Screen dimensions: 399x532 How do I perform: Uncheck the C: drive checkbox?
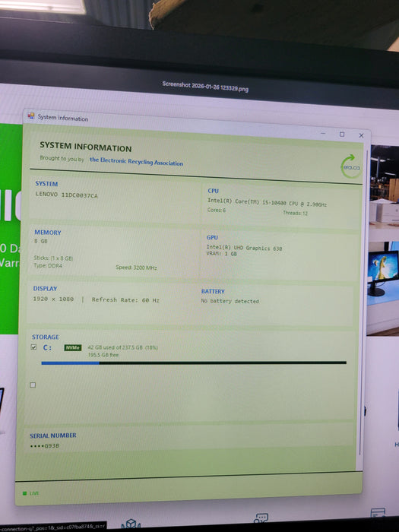pyautogui.click(x=33, y=347)
